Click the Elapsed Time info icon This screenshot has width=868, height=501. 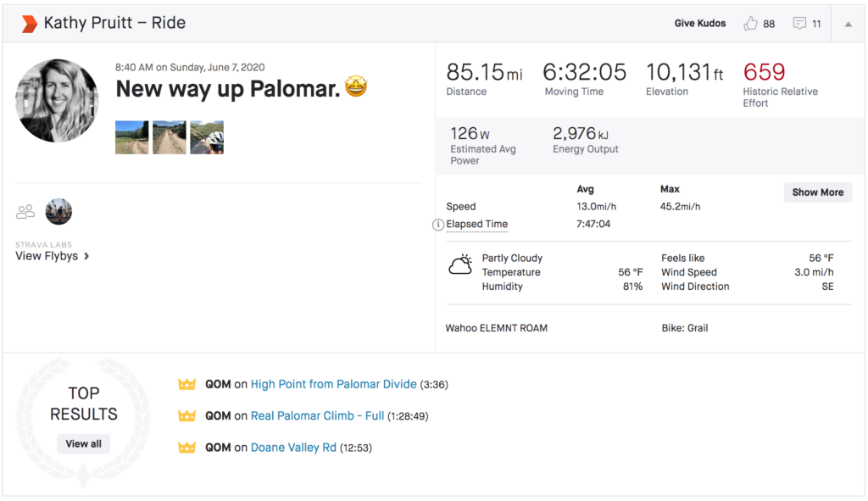(x=437, y=224)
